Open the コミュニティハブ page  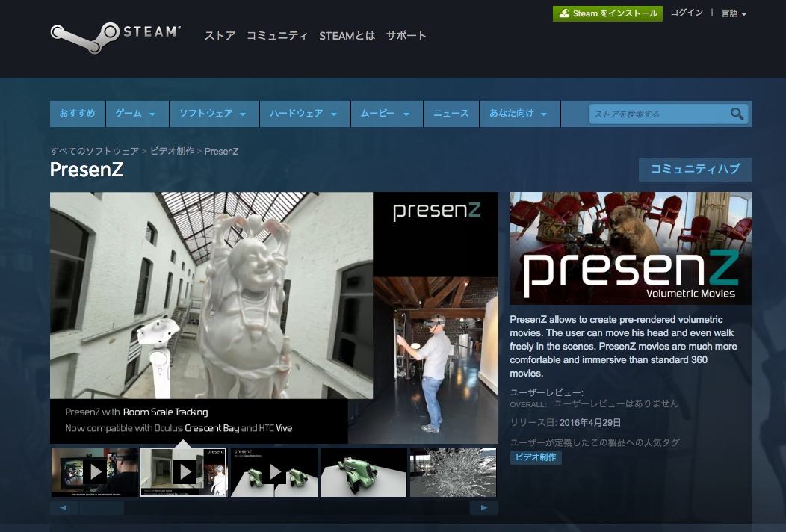[x=695, y=170]
